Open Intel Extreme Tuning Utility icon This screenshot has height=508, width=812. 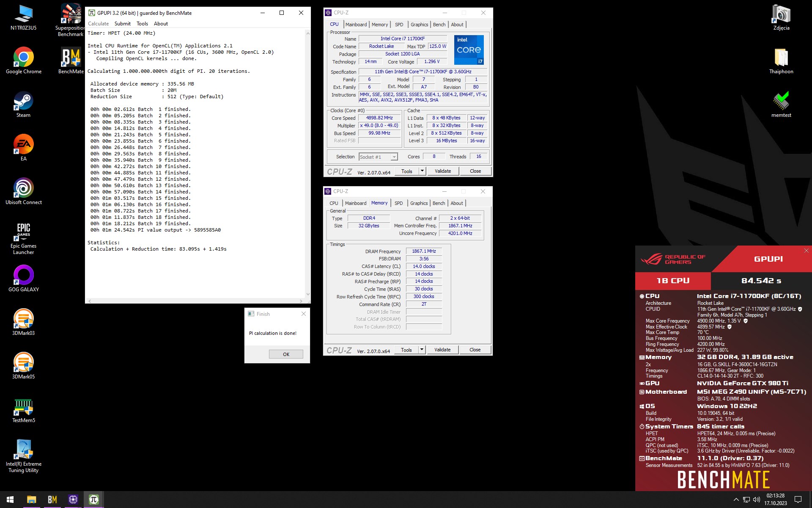coord(24,456)
